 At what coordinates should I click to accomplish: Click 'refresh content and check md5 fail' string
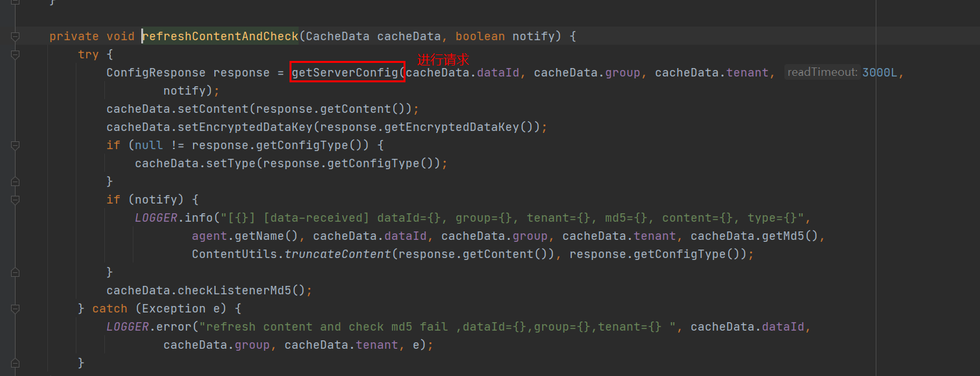(x=327, y=327)
